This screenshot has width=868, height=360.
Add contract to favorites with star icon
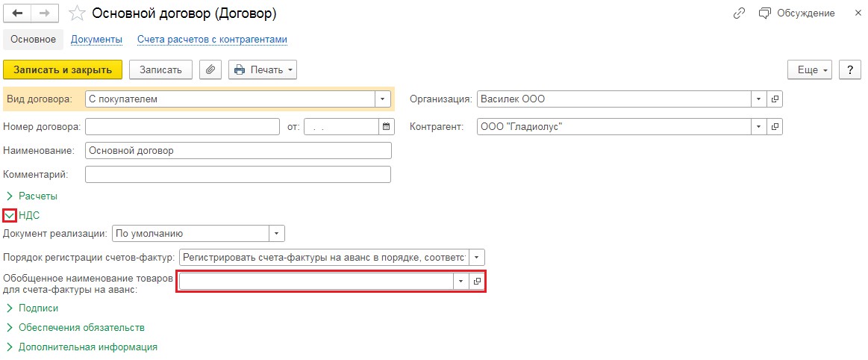[x=77, y=14]
